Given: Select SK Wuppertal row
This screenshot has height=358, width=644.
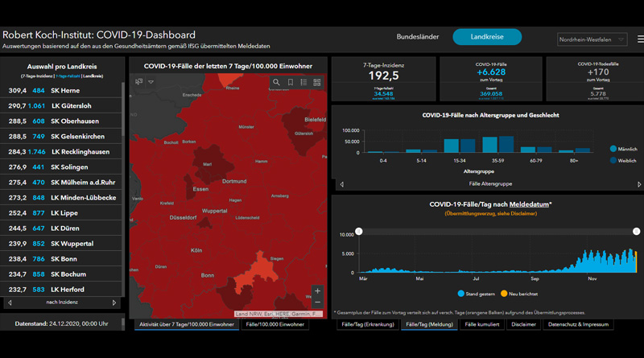Looking at the screenshot, I should coord(61,244).
